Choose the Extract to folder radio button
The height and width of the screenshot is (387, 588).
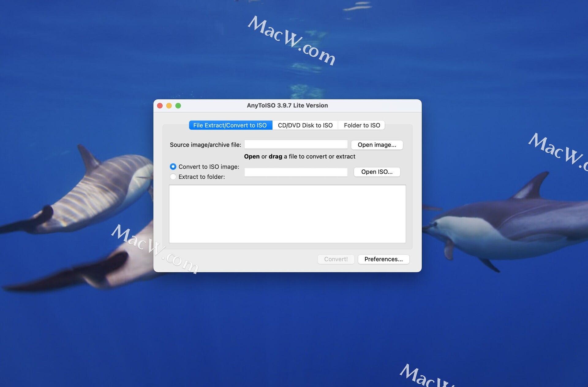pyautogui.click(x=173, y=177)
